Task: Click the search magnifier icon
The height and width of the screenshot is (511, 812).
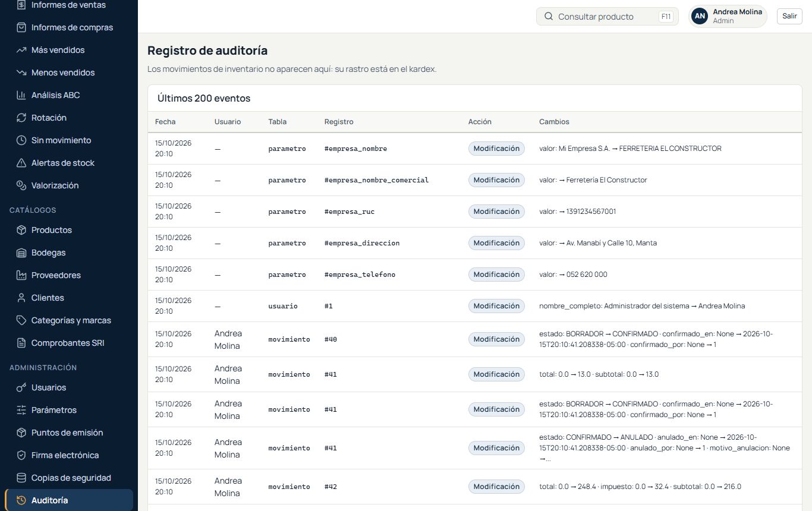Action: pyautogui.click(x=549, y=17)
